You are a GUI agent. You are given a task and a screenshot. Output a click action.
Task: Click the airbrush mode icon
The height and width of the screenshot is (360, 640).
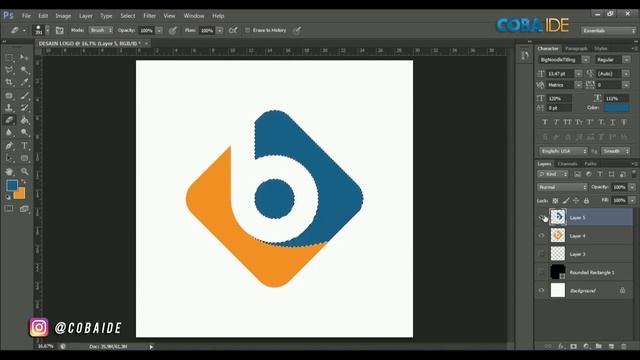233,30
